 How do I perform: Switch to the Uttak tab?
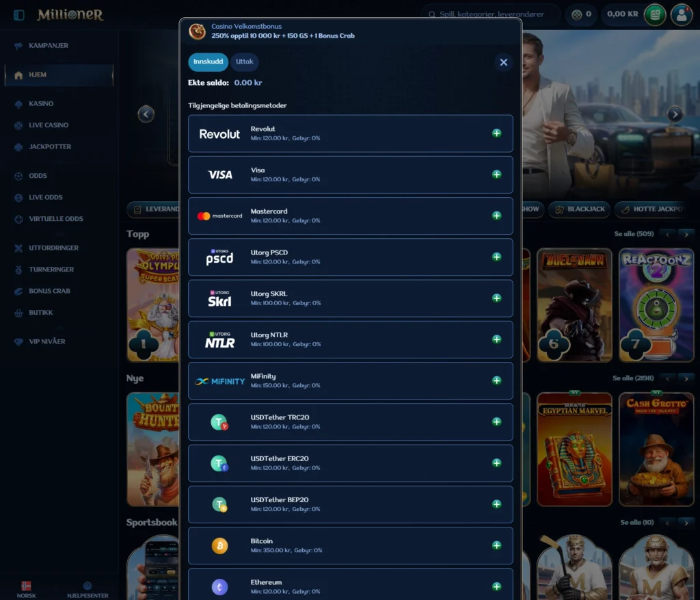pos(244,62)
